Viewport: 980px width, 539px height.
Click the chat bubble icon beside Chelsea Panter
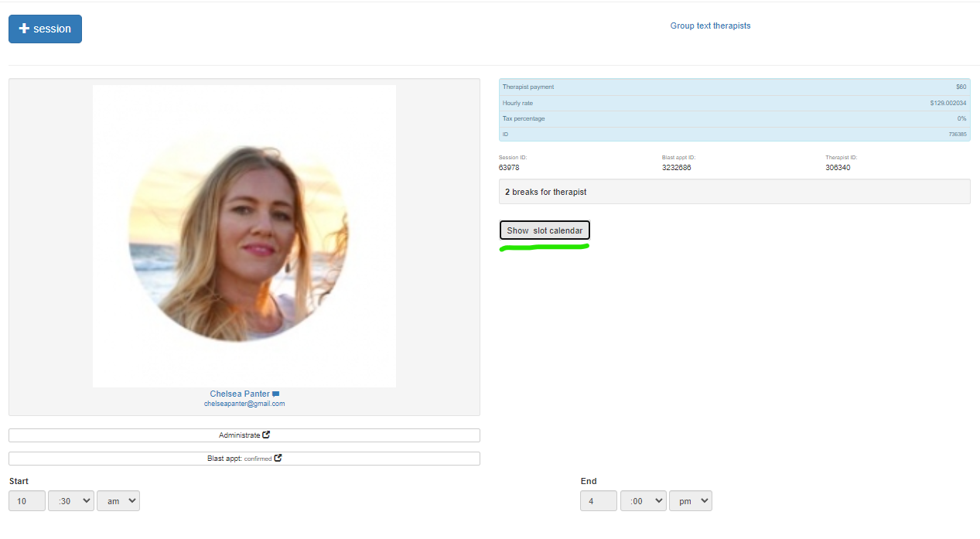tap(276, 394)
